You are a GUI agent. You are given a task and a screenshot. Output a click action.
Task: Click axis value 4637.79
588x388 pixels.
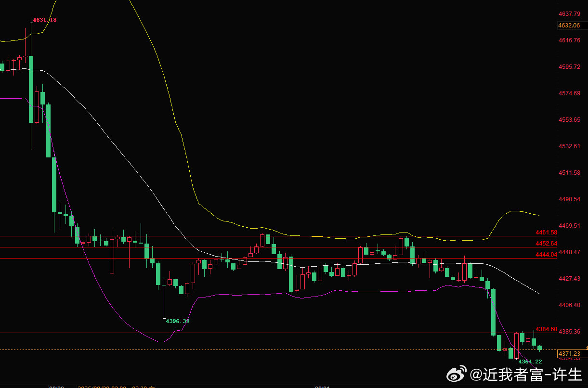click(x=569, y=13)
